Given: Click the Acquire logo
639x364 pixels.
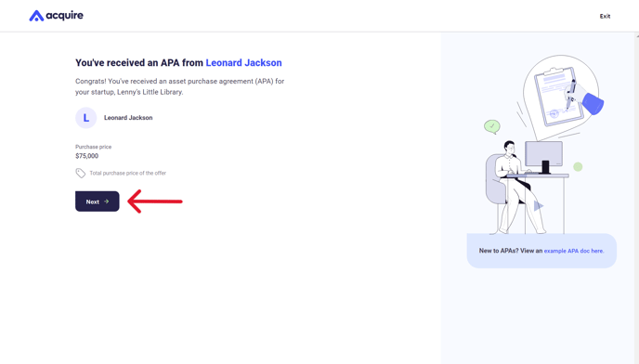Looking at the screenshot, I should (57, 16).
